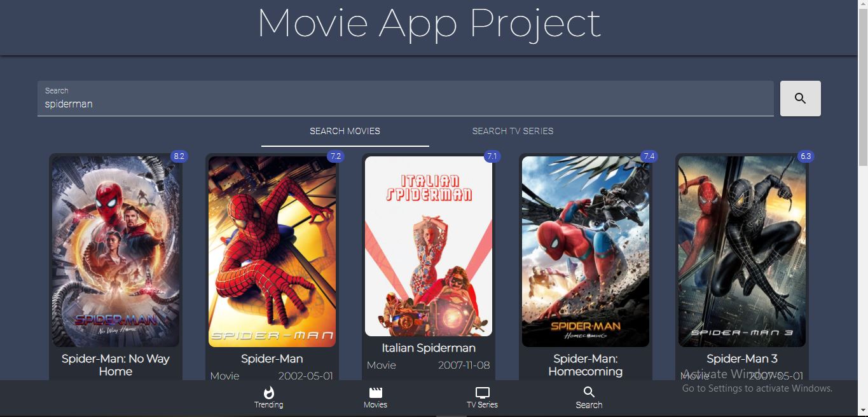Switch to the Search Movies tab
The image size is (868, 417).
(345, 131)
